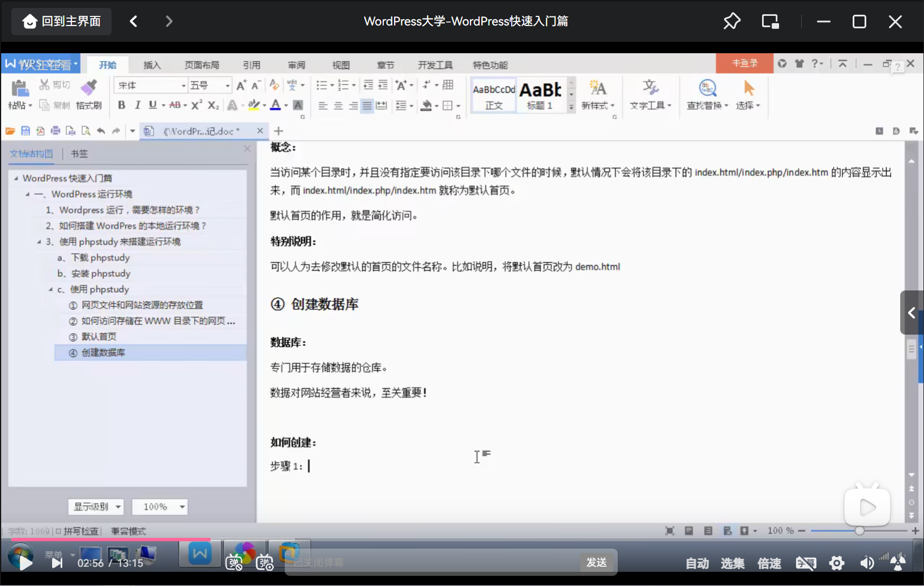Open the New Style tool
This screenshot has width=924, height=586.
(x=597, y=95)
